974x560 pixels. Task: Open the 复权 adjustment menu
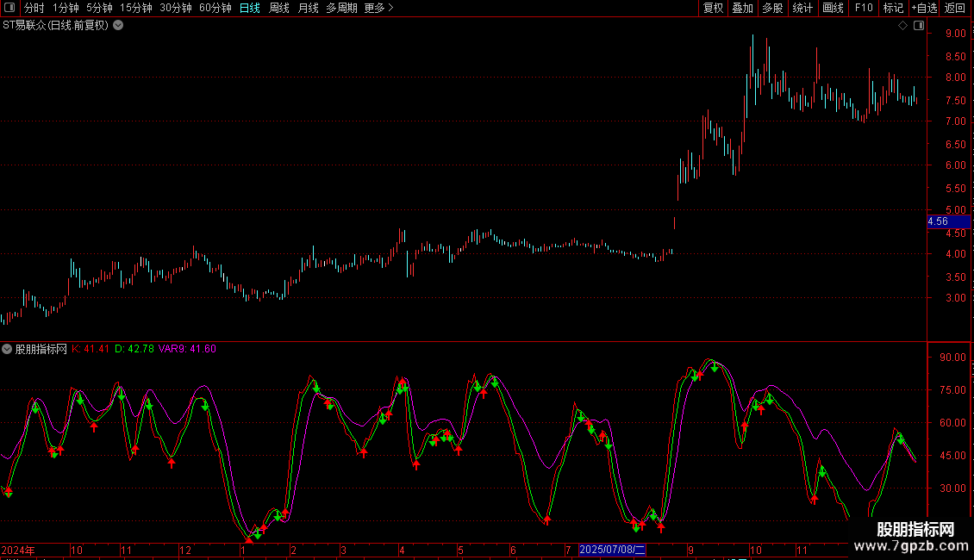click(x=713, y=8)
